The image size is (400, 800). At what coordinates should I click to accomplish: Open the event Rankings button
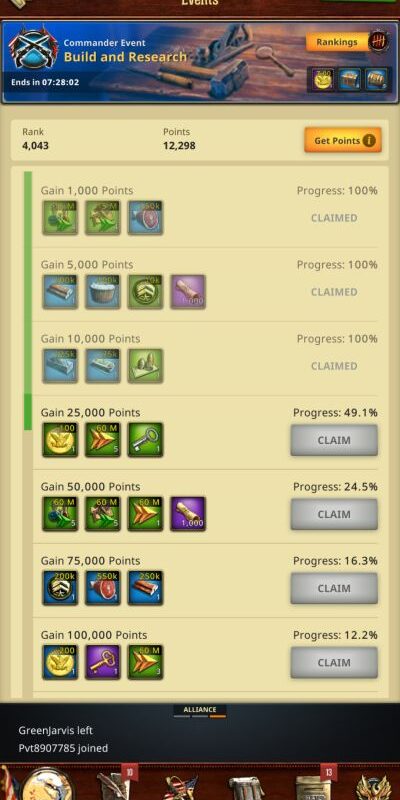click(336, 42)
